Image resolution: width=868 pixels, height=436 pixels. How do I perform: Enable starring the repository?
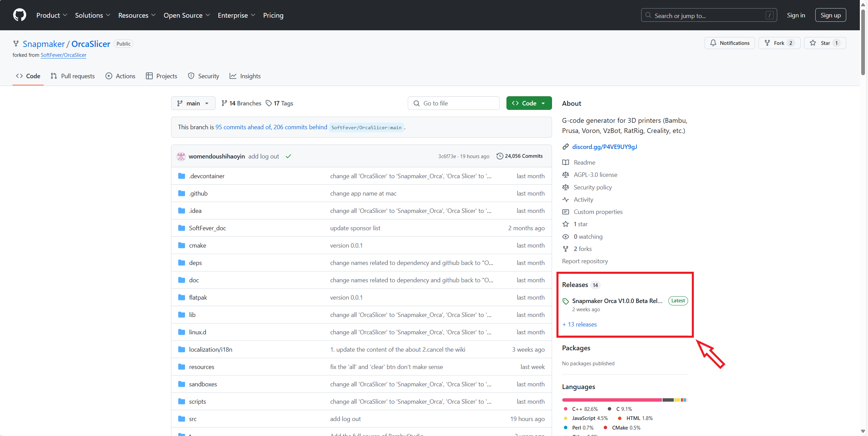point(821,43)
